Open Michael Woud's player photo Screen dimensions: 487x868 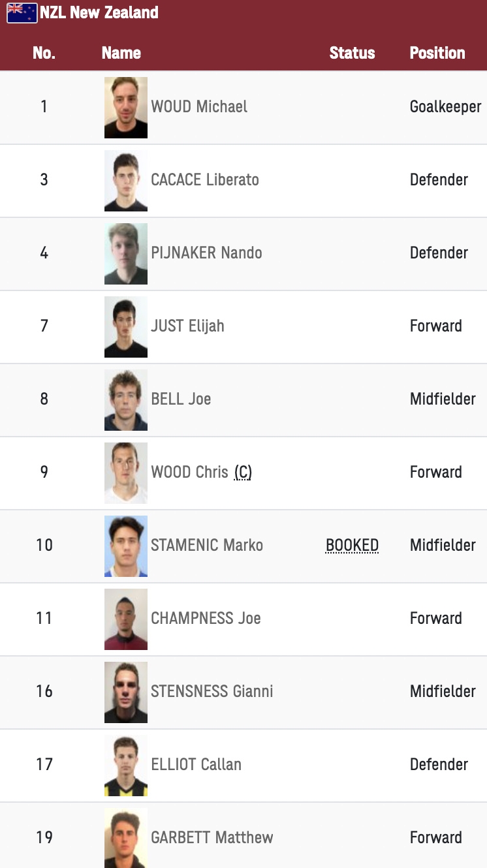[x=126, y=108]
